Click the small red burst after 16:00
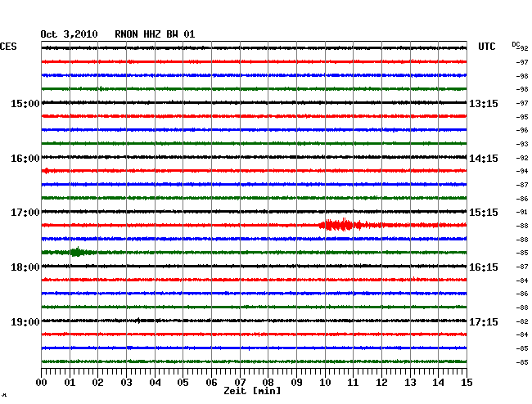 46,170
